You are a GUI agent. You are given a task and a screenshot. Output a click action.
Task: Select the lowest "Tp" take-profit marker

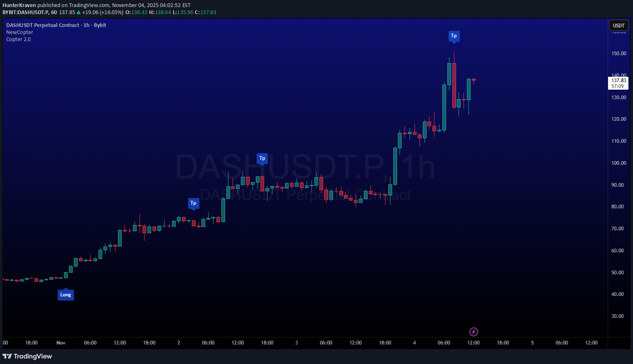[194, 203]
